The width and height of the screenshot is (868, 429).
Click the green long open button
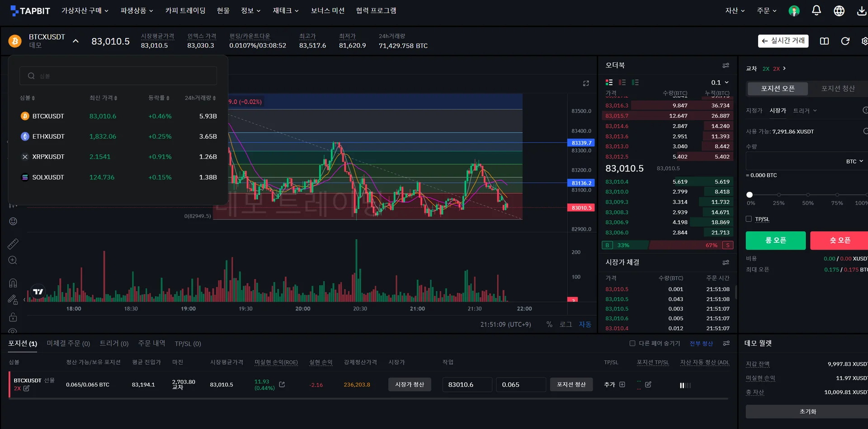(776, 240)
